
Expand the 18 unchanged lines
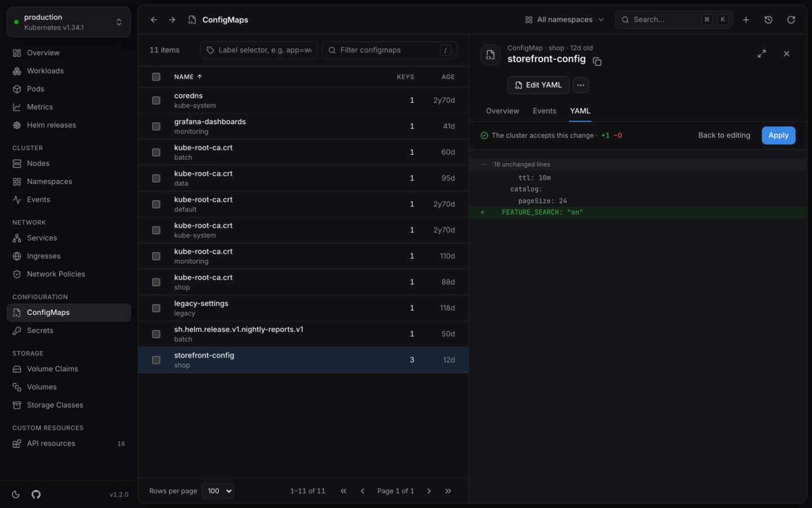[x=638, y=164]
